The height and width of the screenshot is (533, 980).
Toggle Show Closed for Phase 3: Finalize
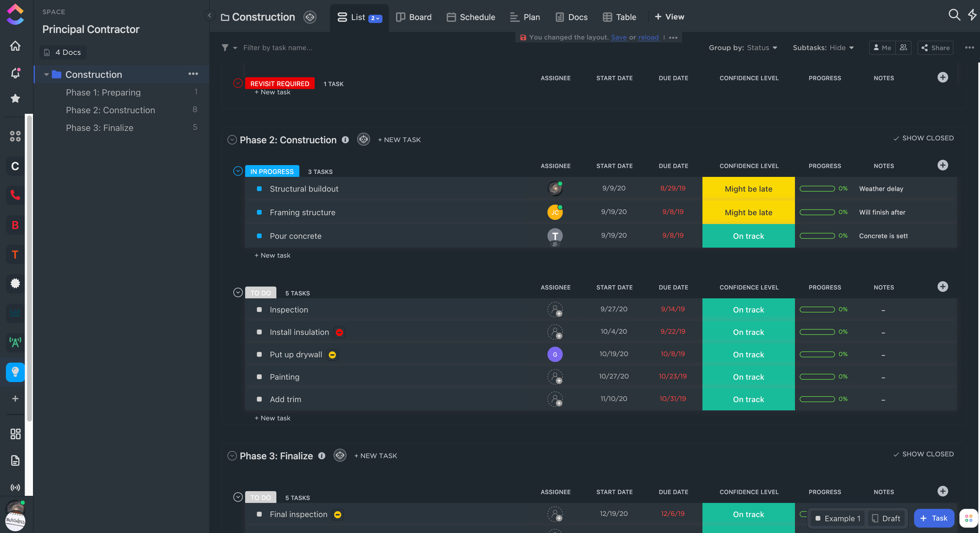[923, 454]
